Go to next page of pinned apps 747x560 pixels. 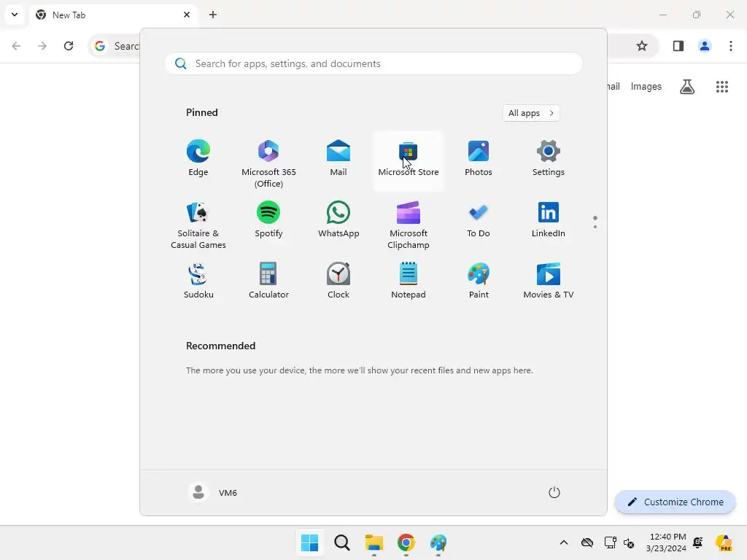(595, 227)
